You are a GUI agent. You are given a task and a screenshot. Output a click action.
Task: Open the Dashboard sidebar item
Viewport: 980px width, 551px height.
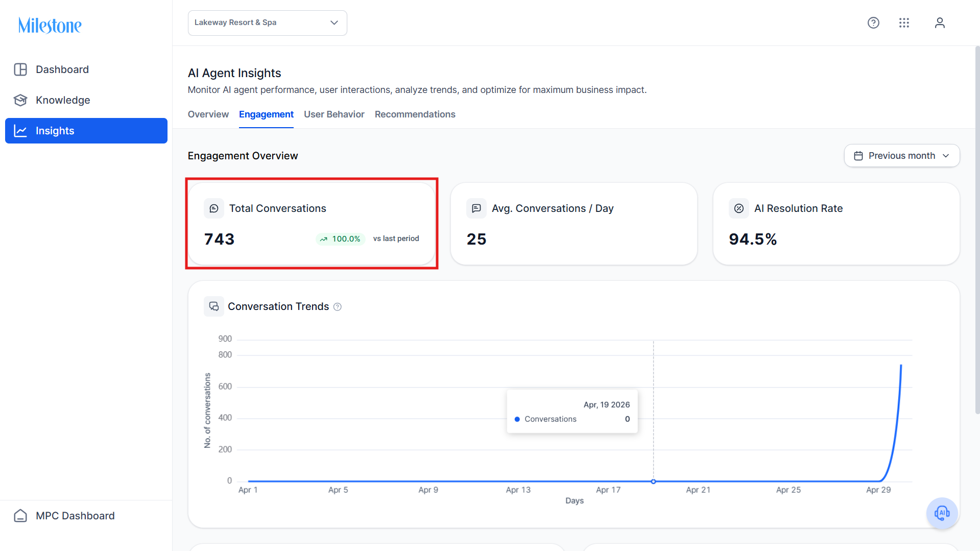[86, 69]
